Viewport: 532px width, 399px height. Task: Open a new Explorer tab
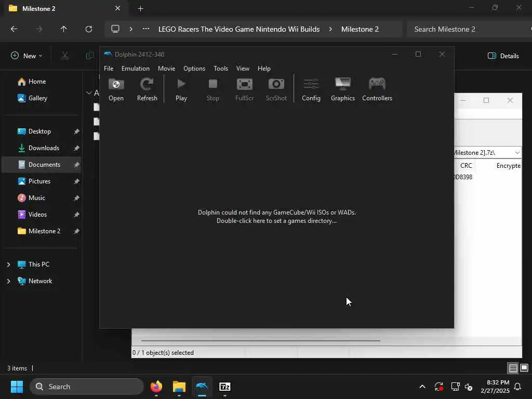tap(140, 9)
